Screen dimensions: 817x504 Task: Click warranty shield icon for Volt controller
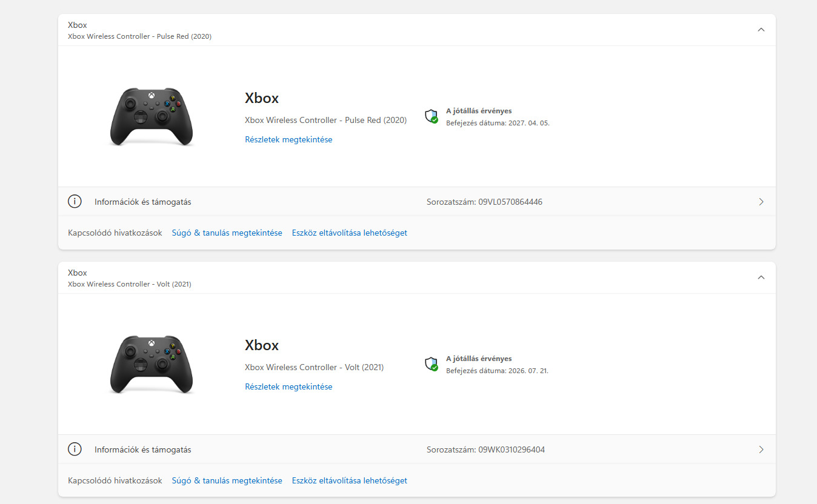pyautogui.click(x=431, y=364)
